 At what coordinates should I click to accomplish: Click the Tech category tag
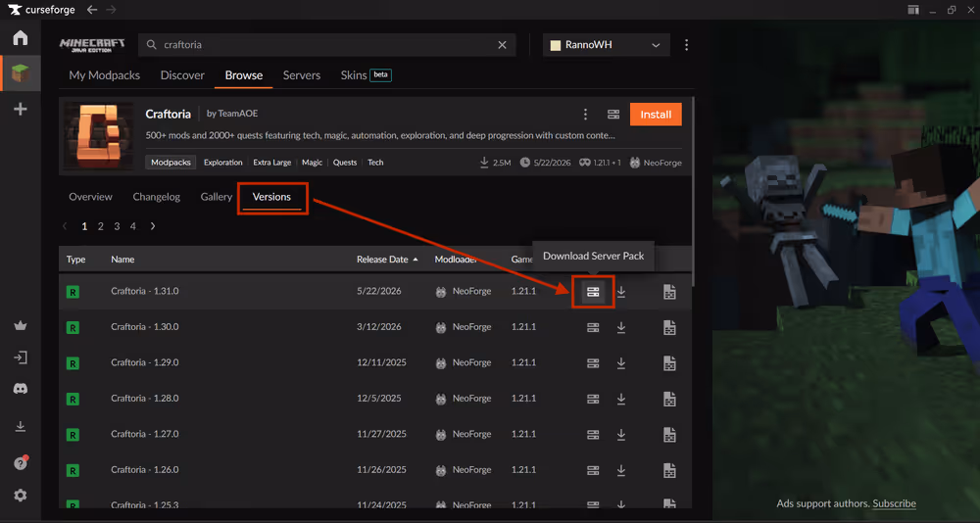coord(375,163)
